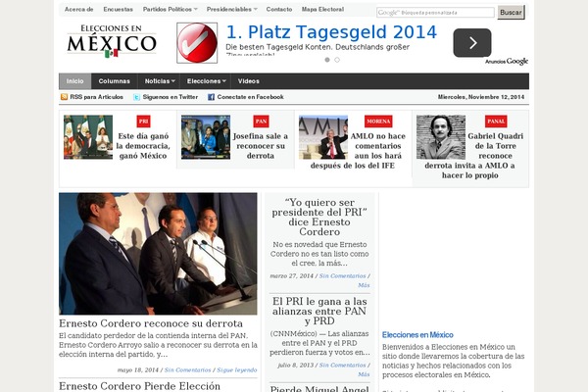
Task: Open the Elecciones dropdown in dark navbar
Action: point(206,81)
